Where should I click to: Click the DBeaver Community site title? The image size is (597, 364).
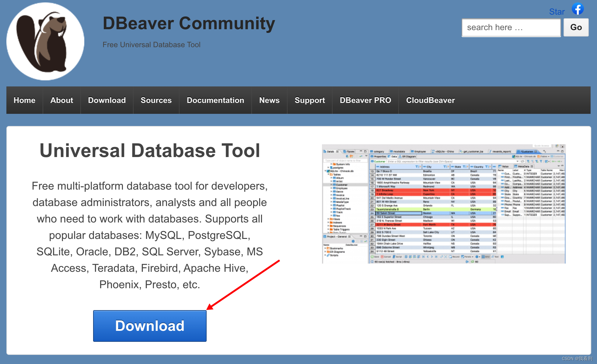pyautogui.click(x=189, y=23)
